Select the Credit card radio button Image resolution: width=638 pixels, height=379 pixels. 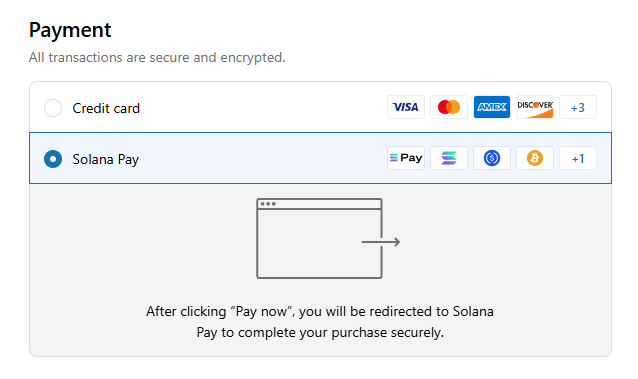click(53, 108)
